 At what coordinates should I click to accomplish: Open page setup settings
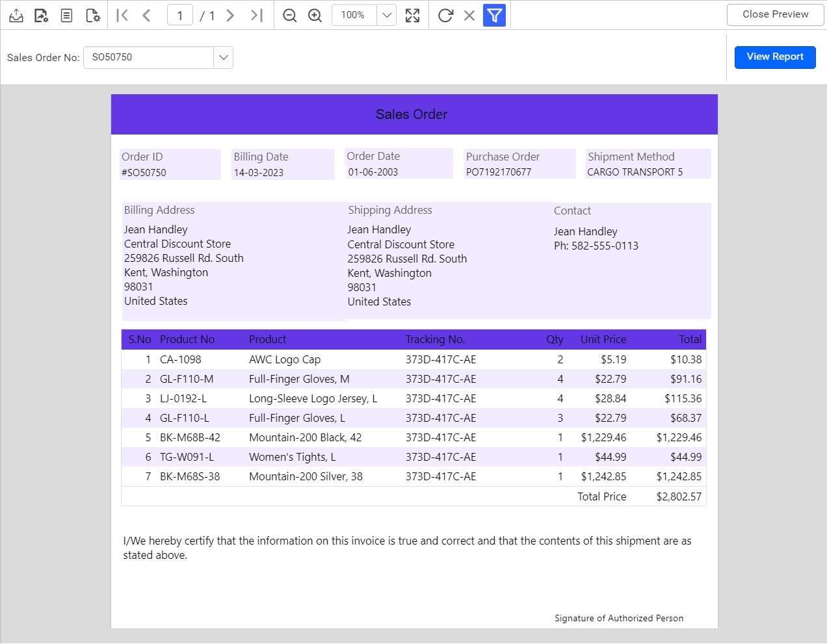coord(92,15)
